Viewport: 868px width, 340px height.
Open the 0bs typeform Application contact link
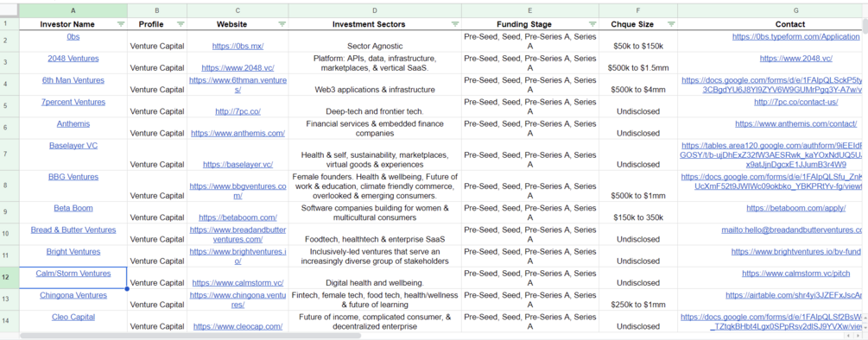[x=796, y=36]
